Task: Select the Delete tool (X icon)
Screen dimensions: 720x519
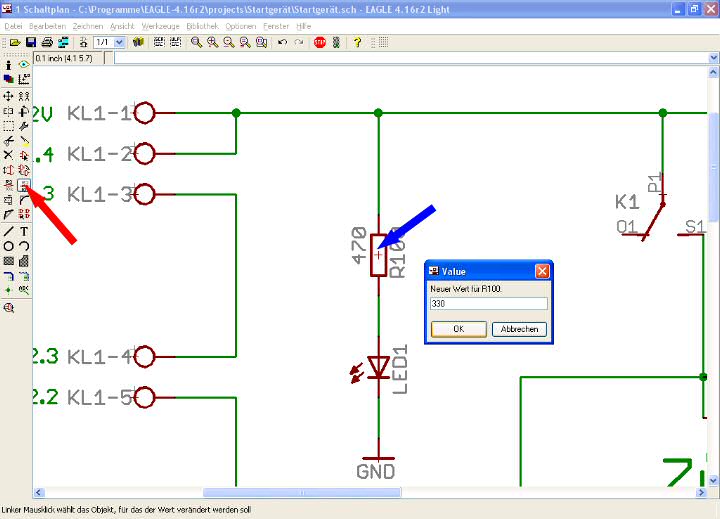Action: [x=9, y=155]
